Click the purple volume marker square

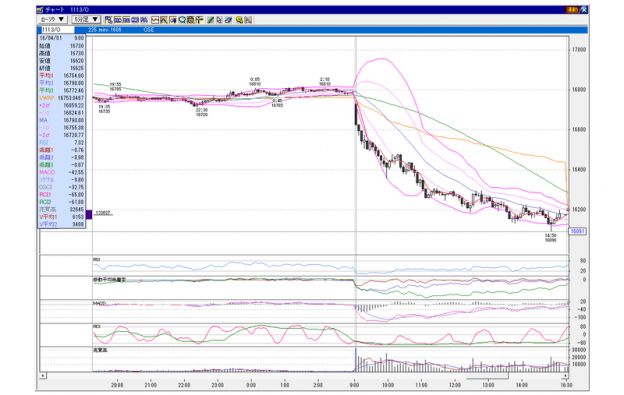pyautogui.click(x=89, y=214)
